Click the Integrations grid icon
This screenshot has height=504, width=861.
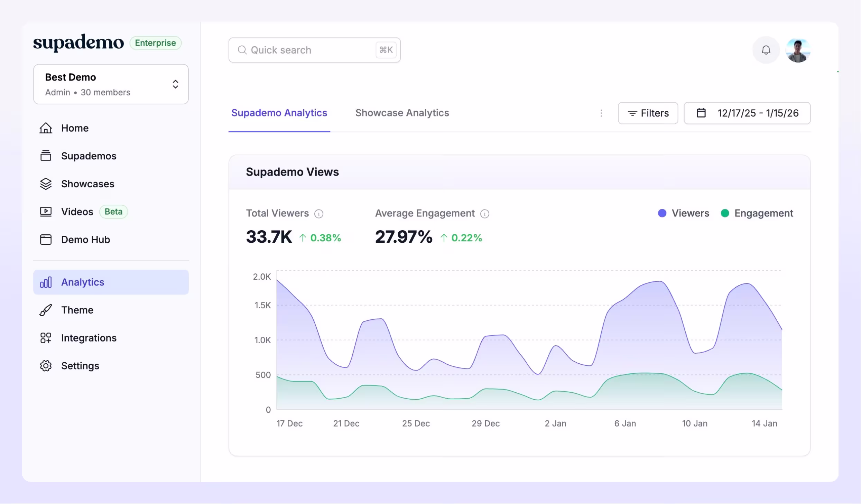pos(46,338)
